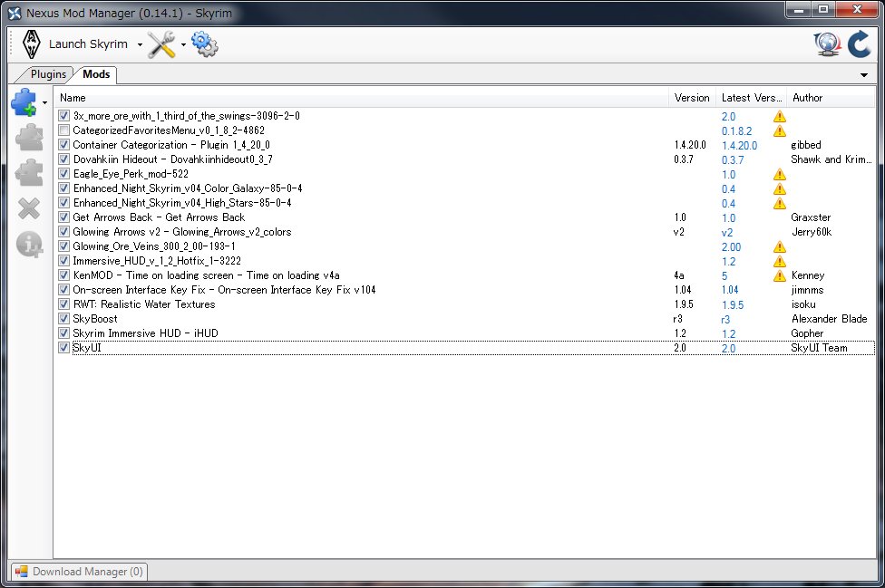Select the Glowing_Ore_Veins_300_2_00-193-1 mod name

tap(154, 246)
